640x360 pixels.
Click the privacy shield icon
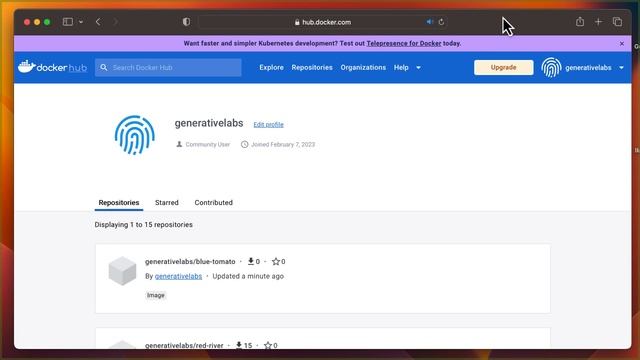click(186, 22)
